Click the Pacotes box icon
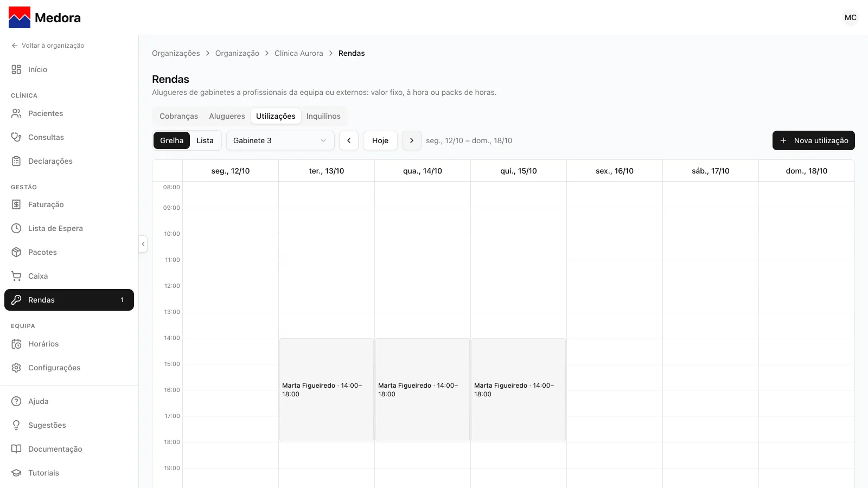Viewport: 868px width, 488px height. tap(16, 252)
